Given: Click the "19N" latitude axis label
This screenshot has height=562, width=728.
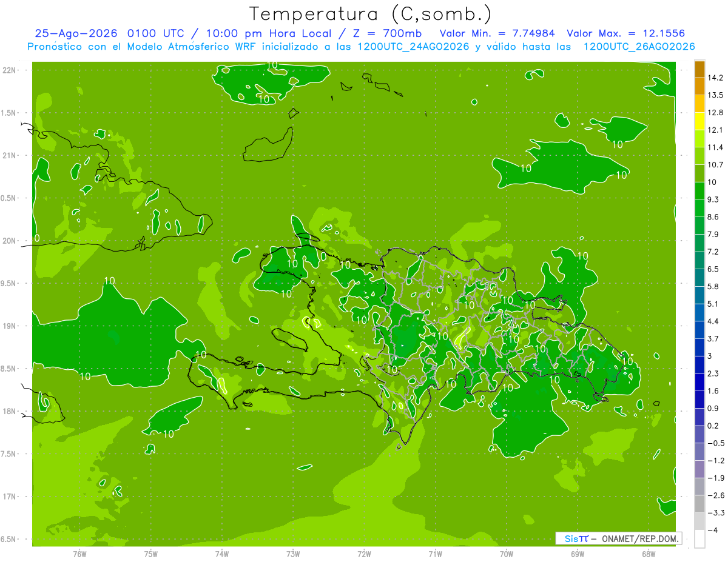Looking at the screenshot, I should 10,326.
